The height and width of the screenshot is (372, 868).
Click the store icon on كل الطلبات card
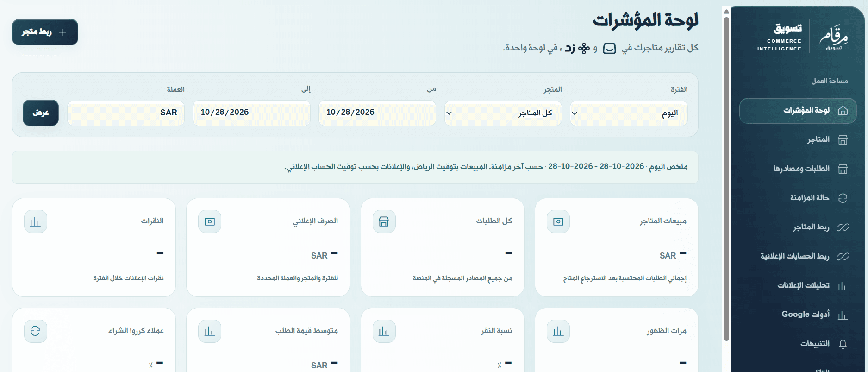click(x=384, y=221)
